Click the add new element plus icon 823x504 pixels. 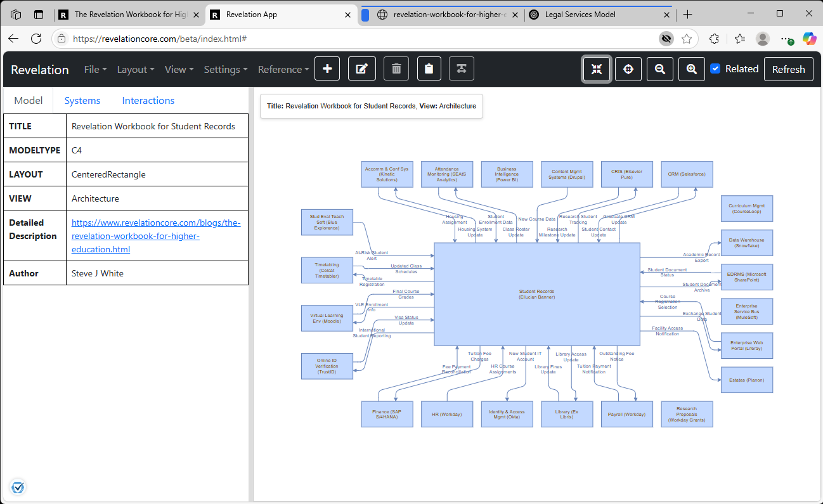point(327,68)
